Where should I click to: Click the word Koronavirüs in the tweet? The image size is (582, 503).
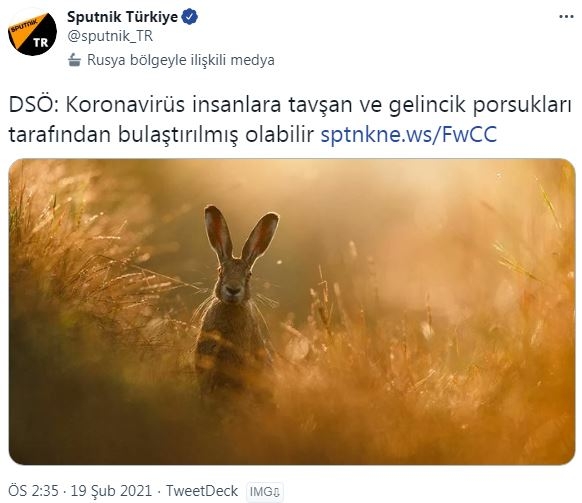click(x=125, y=105)
